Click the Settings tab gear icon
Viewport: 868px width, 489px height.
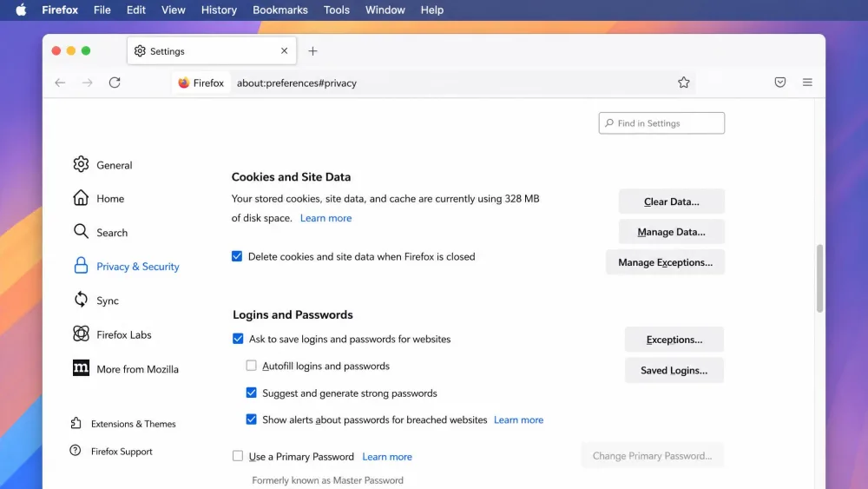[x=140, y=51]
